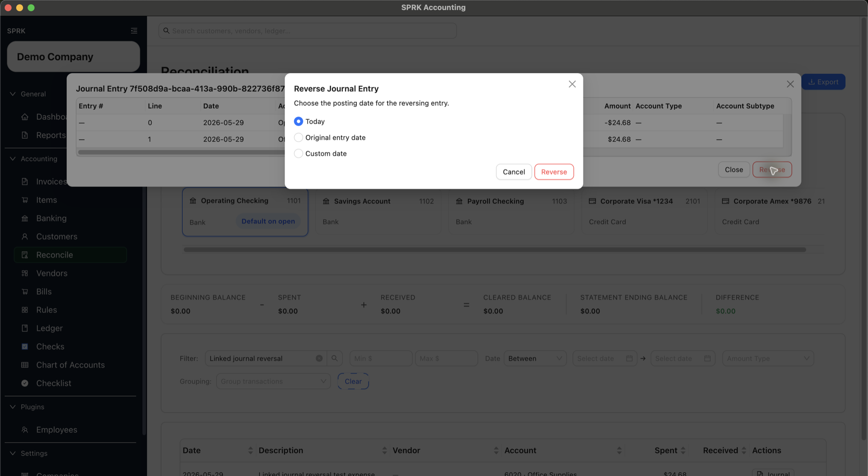The height and width of the screenshot is (476, 868).
Task: Open the Group transactions dropdown
Action: pos(273,381)
